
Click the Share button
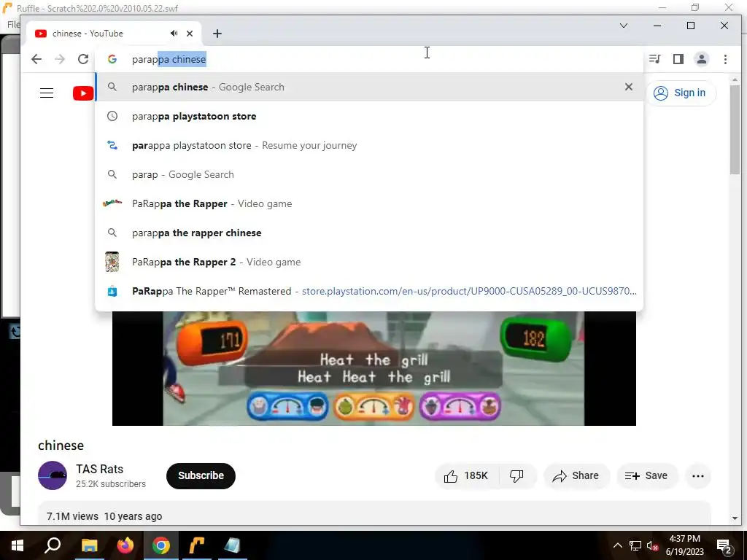tap(576, 475)
